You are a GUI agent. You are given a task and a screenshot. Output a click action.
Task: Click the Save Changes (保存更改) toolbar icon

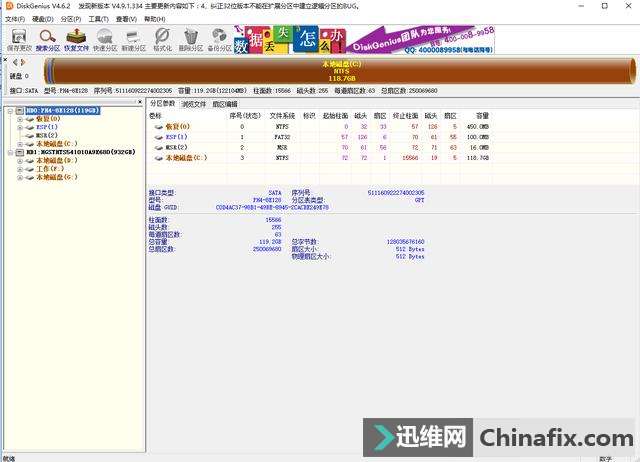[x=19, y=40]
